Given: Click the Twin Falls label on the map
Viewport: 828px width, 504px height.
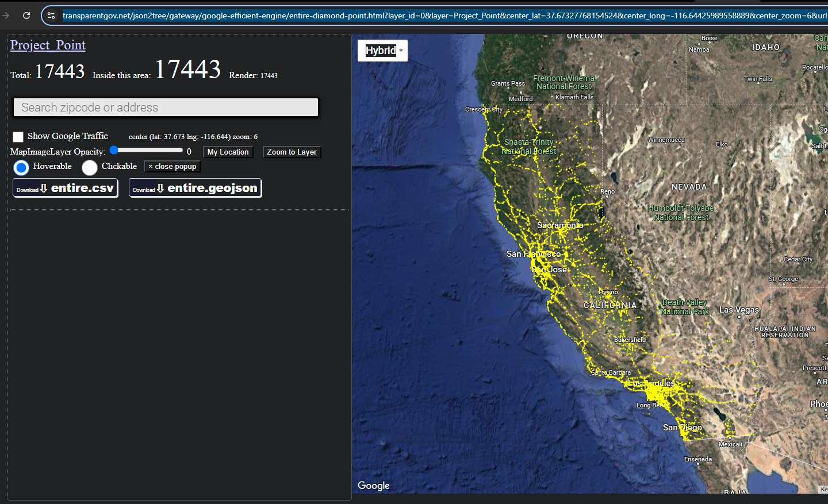Looking at the screenshot, I should (758, 79).
